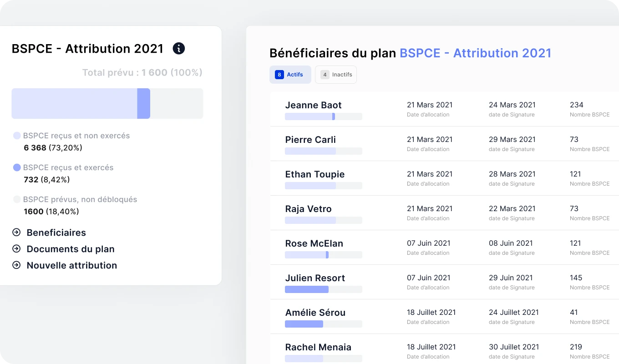Click the blue "8" count badge on Actifs
The image size is (619, 364).
tap(279, 74)
